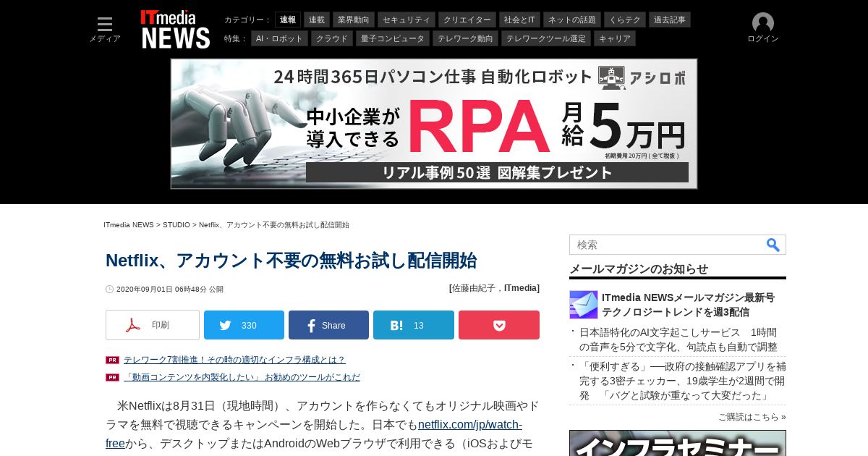
Task: Open the 量子コンピュータ feature
Action: 393,38
